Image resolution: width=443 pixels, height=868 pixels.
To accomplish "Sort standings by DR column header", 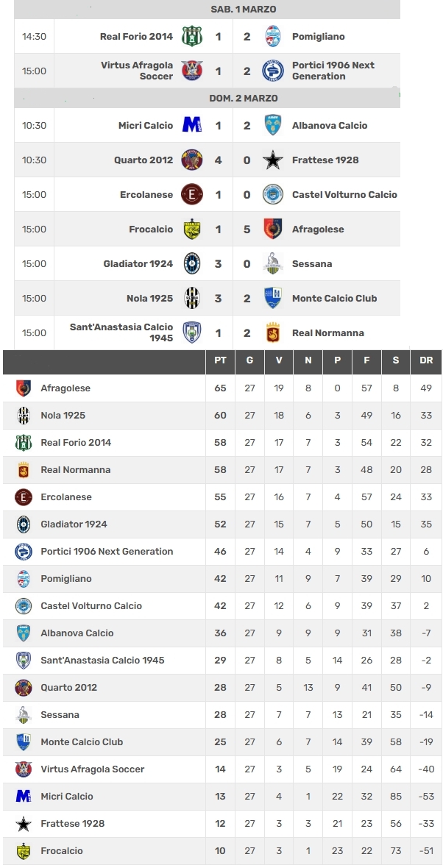I will pos(426,360).
